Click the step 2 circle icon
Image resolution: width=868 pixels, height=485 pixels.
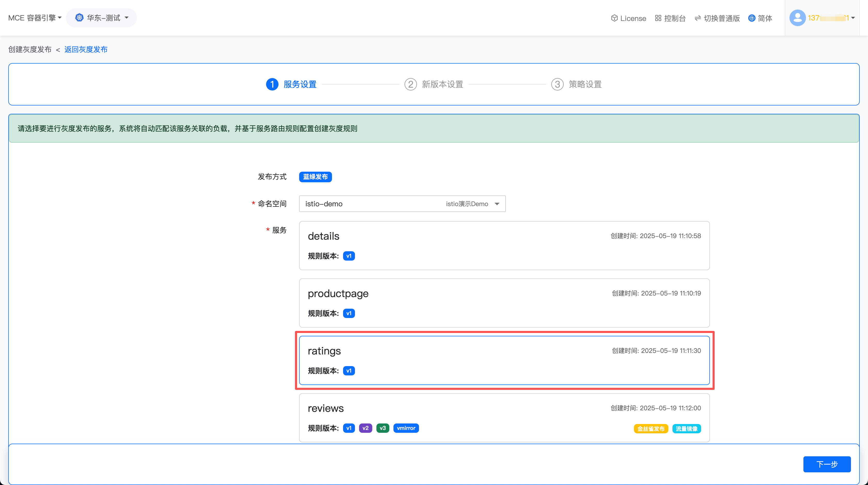(410, 84)
